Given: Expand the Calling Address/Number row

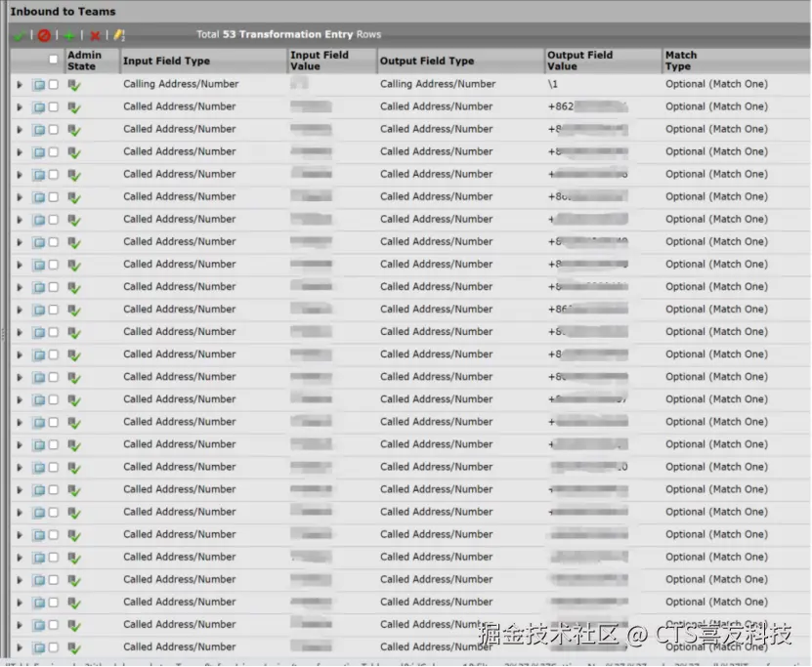Looking at the screenshot, I should pyautogui.click(x=20, y=84).
